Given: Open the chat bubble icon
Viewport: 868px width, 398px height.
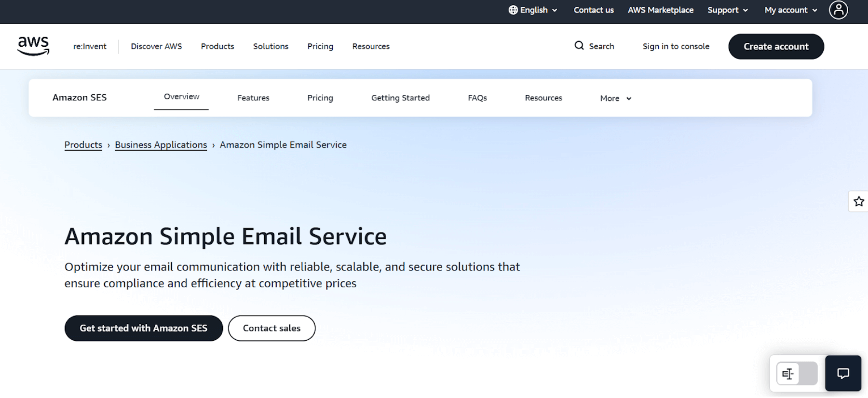Looking at the screenshot, I should [x=842, y=373].
